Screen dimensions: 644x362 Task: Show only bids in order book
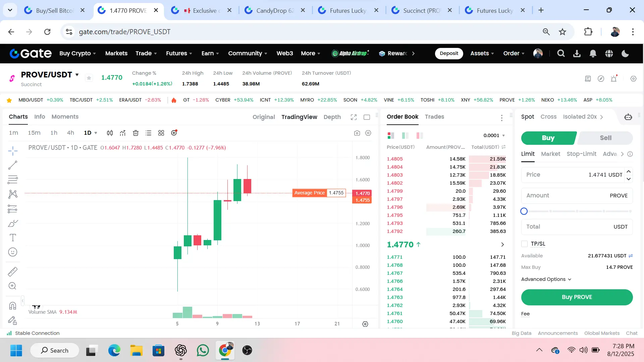click(405, 135)
